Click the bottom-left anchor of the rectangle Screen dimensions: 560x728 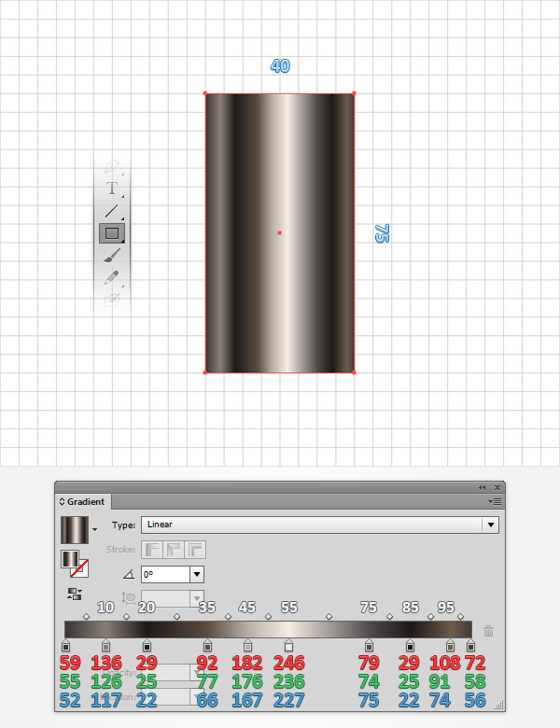205,372
